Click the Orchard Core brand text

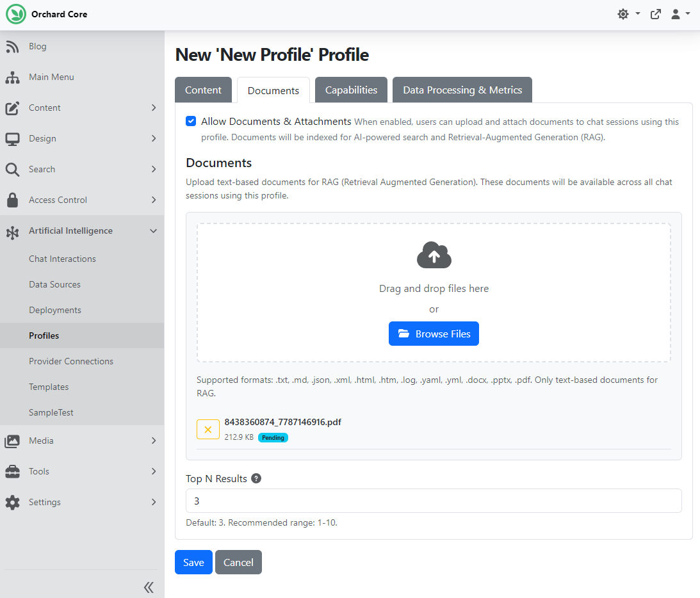tap(60, 14)
